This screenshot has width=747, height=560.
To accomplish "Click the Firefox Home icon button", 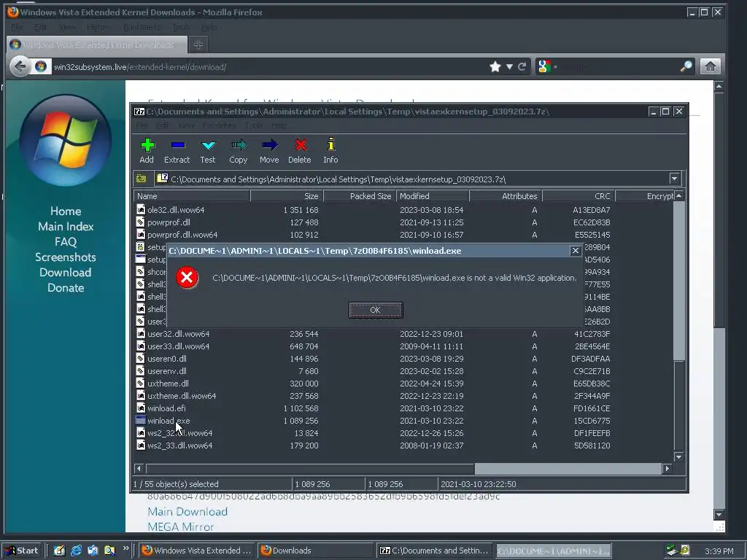I will pos(711,66).
